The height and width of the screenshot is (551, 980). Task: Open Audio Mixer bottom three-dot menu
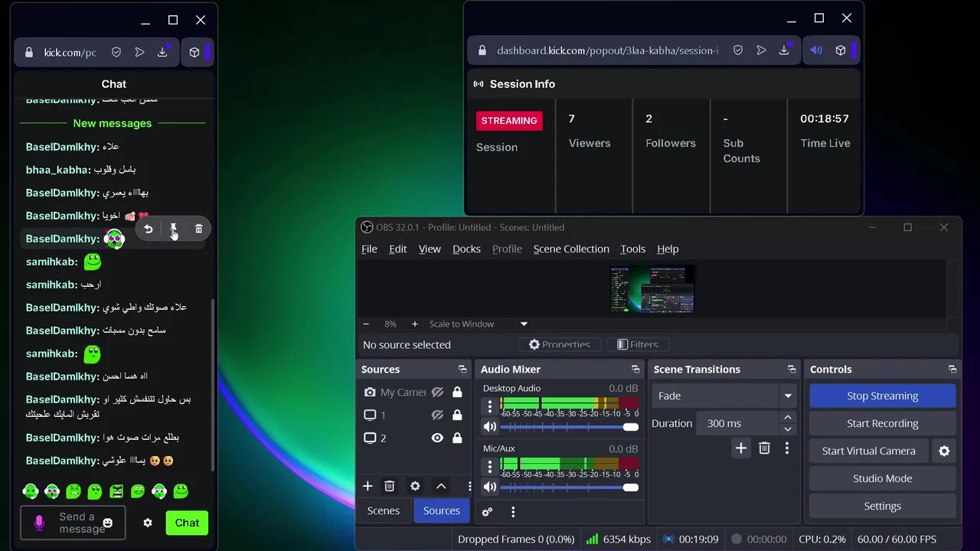click(513, 512)
